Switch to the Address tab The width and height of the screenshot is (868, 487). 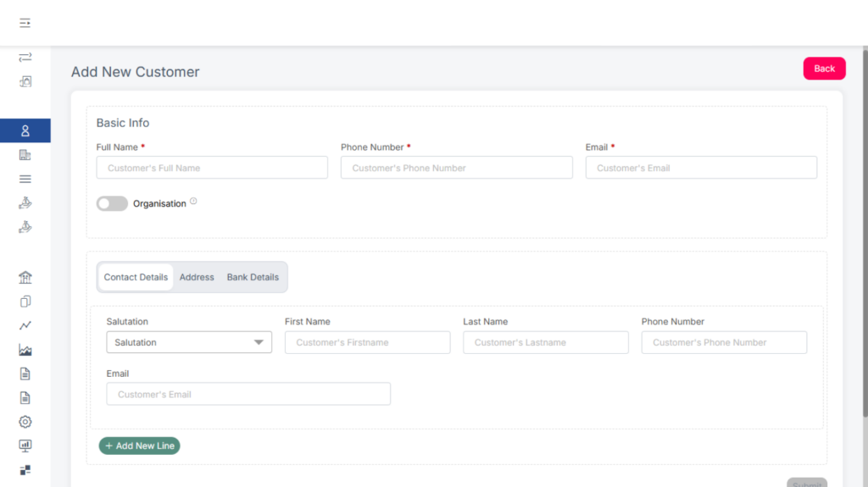pos(197,277)
